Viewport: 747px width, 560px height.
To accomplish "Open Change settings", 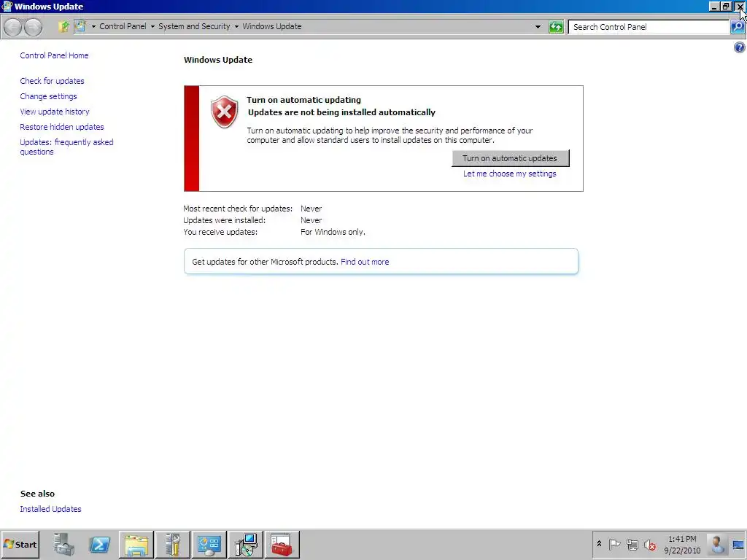I will pyautogui.click(x=48, y=96).
